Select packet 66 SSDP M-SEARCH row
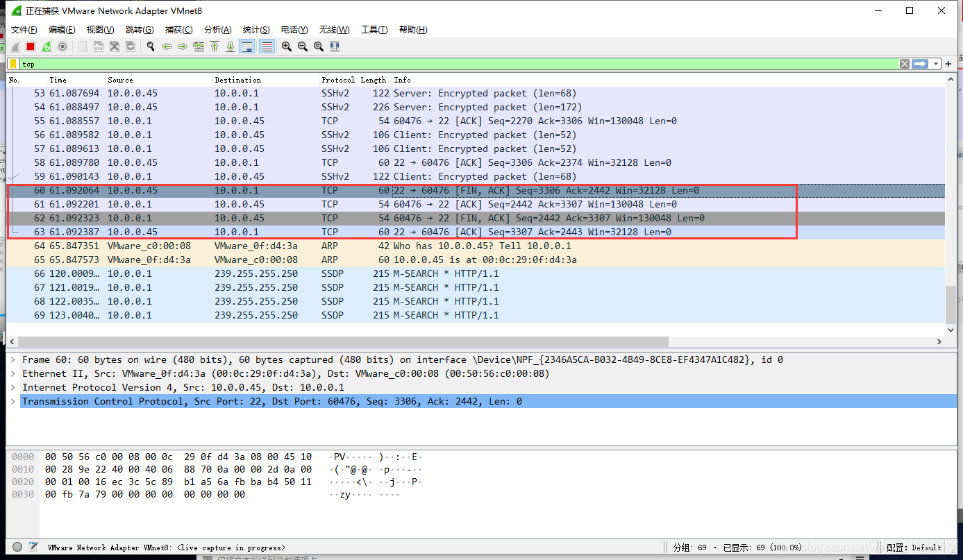This screenshot has width=963, height=560. click(x=476, y=273)
